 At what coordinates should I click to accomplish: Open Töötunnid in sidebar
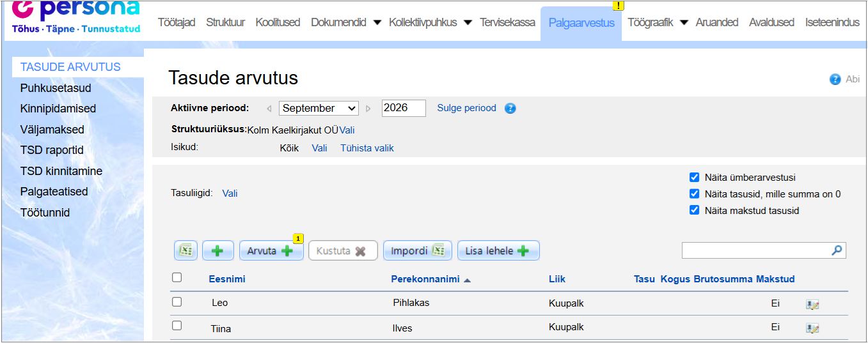click(x=45, y=213)
